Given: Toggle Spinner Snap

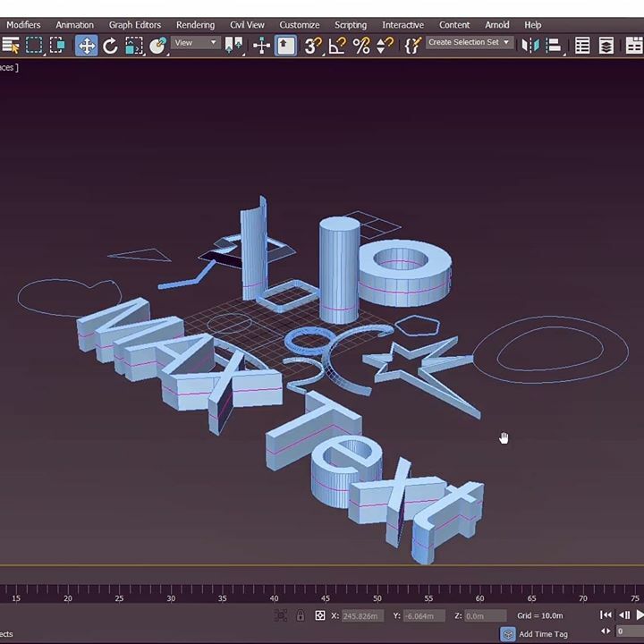Looking at the screenshot, I should click(386, 46).
